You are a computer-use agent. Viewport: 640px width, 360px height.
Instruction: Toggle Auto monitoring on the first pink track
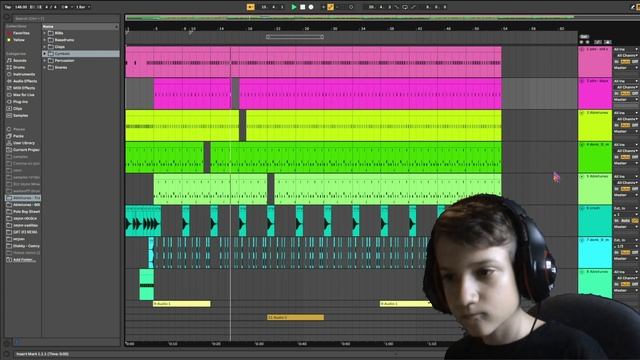[625, 62]
